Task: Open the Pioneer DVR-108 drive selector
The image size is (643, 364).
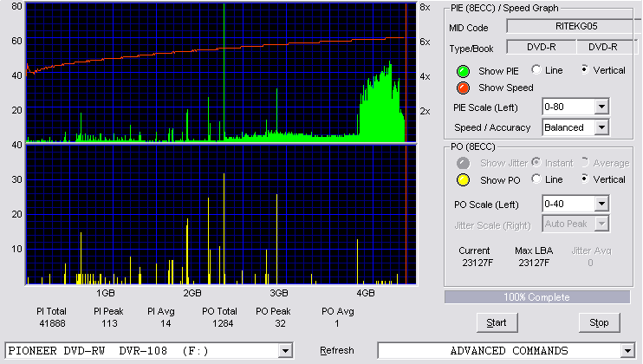Action: (285, 351)
